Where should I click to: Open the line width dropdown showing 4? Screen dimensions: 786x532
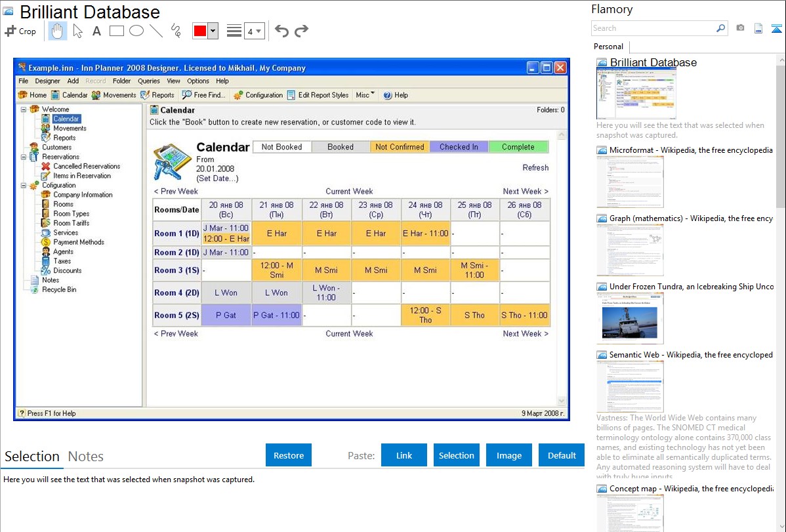coord(254,31)
